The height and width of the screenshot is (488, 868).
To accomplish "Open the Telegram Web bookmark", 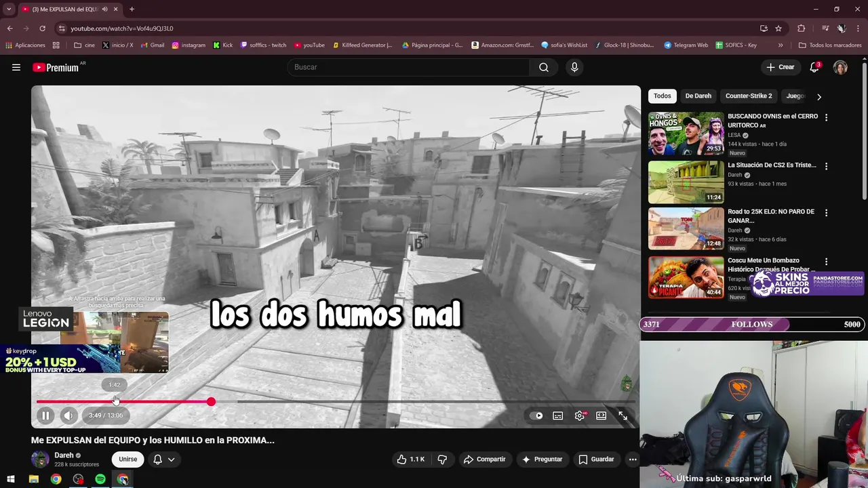I will [686, 45].
